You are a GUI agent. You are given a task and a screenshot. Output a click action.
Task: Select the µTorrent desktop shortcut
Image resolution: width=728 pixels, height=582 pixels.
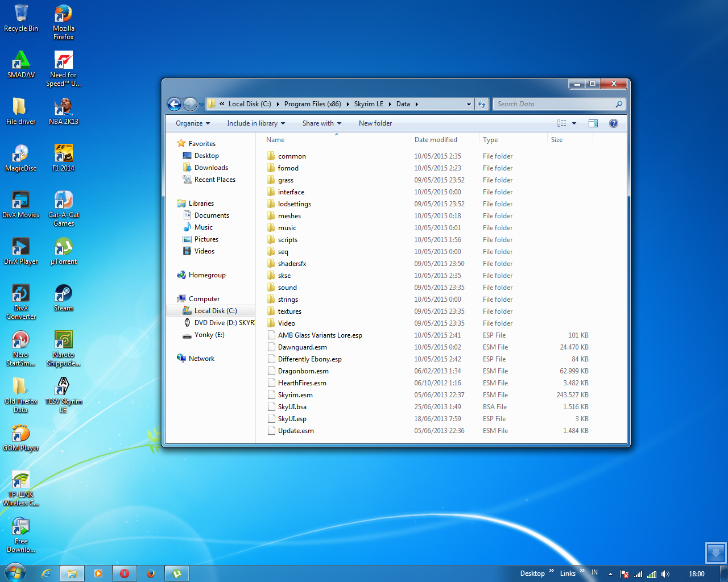pyautogui.click(x=64, y=251)
